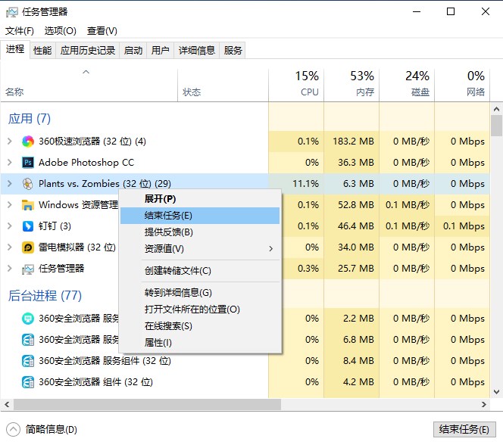Sort by the 状态 column header
This screenshot has height=448, width=503.
tap(223, 86)
